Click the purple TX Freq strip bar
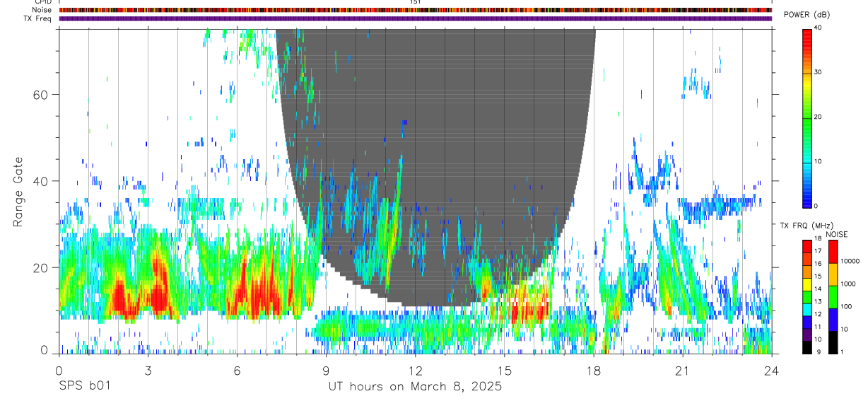The image size is (868, 401). (415, 18)
